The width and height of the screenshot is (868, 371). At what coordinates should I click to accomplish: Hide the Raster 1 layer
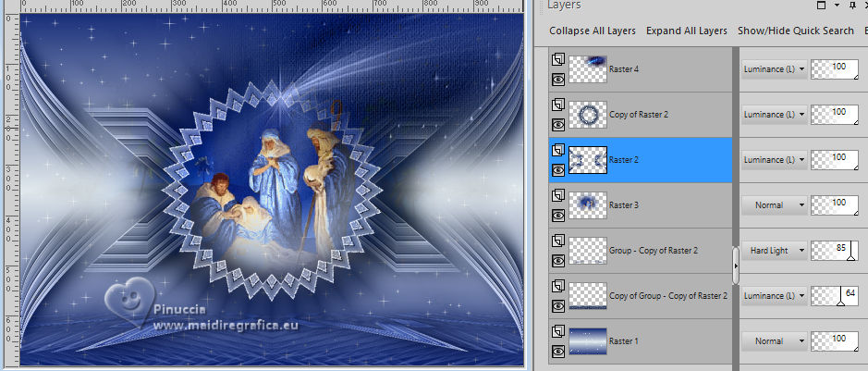pyautogui.click(x=558, y=351)
